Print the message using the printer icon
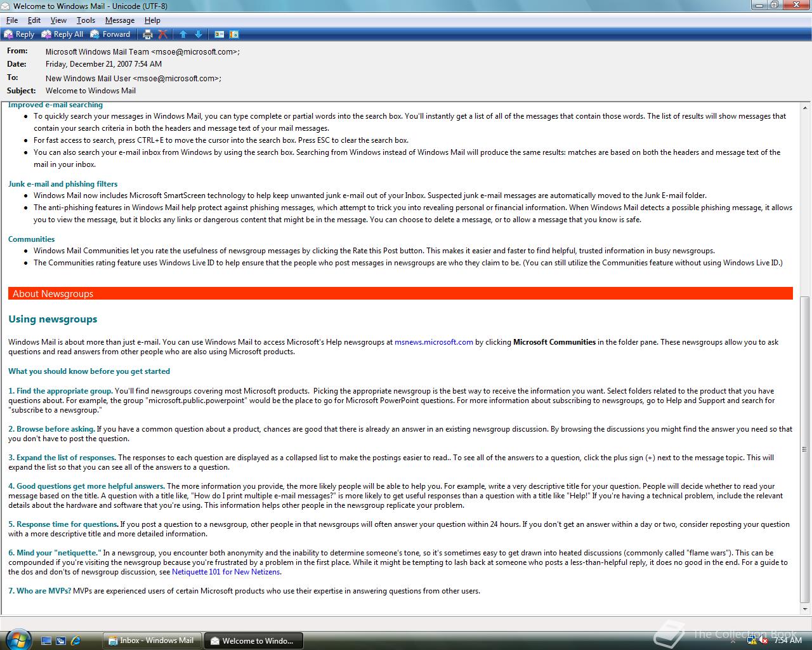This screenshot has height=650, width=812. tap(148, 34)
